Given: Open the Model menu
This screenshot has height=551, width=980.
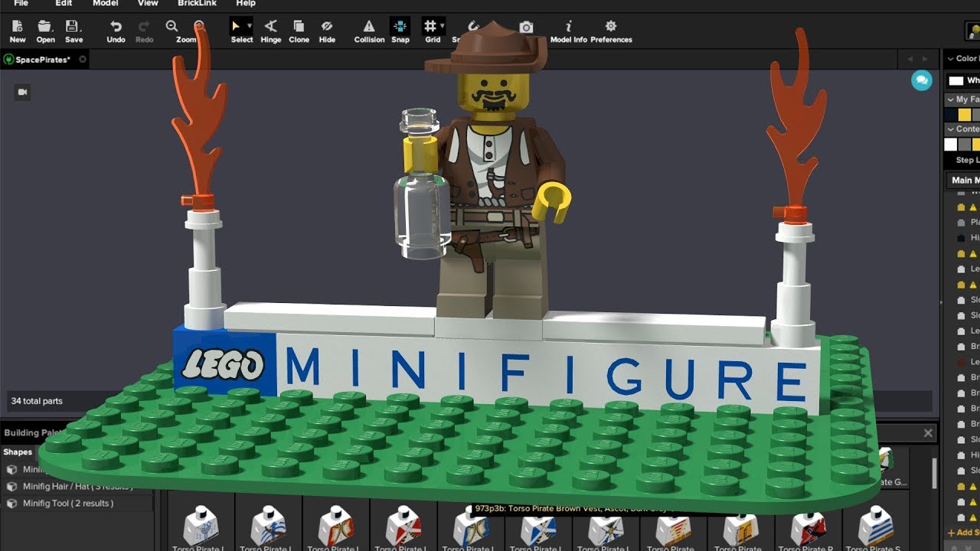Looking at the screenshot, I should tap(106, 3).
